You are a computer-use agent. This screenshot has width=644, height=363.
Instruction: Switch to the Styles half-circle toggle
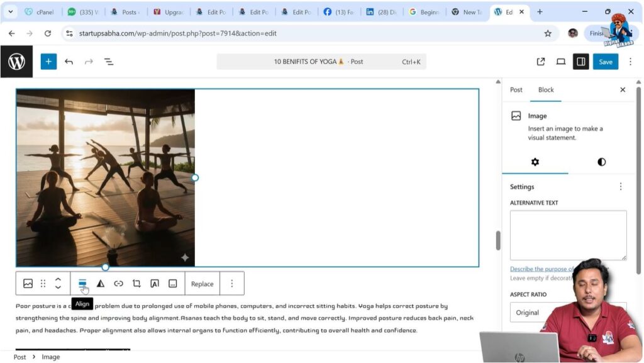pyautogui.click(x=601, y=162)
